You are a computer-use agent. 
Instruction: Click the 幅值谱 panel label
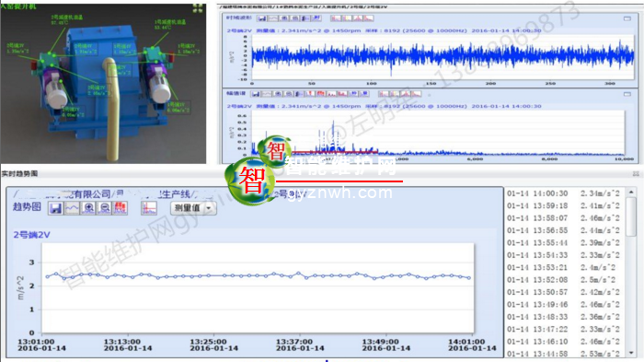pyautogui.click(x=236, y=93)
